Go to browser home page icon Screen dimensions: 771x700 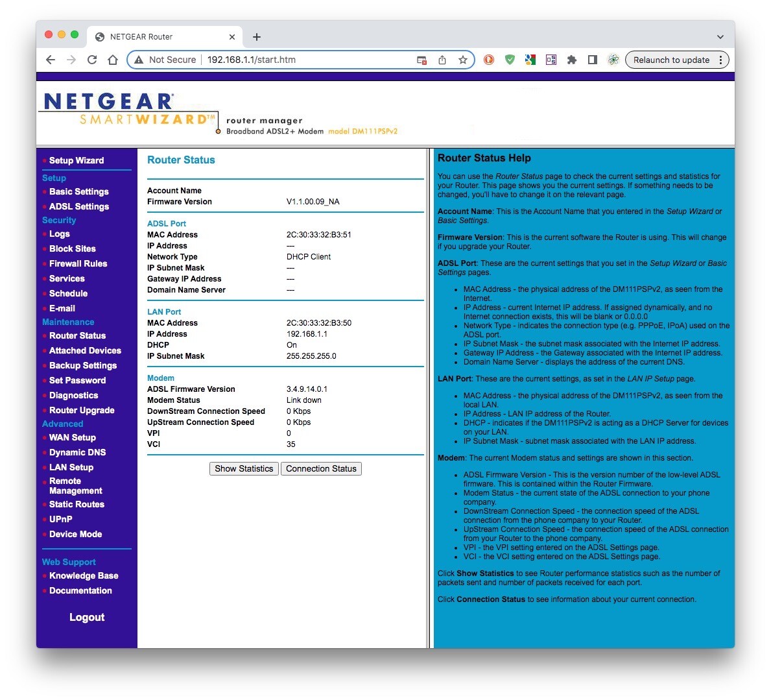pyautogui.click(x=113, y=60)
